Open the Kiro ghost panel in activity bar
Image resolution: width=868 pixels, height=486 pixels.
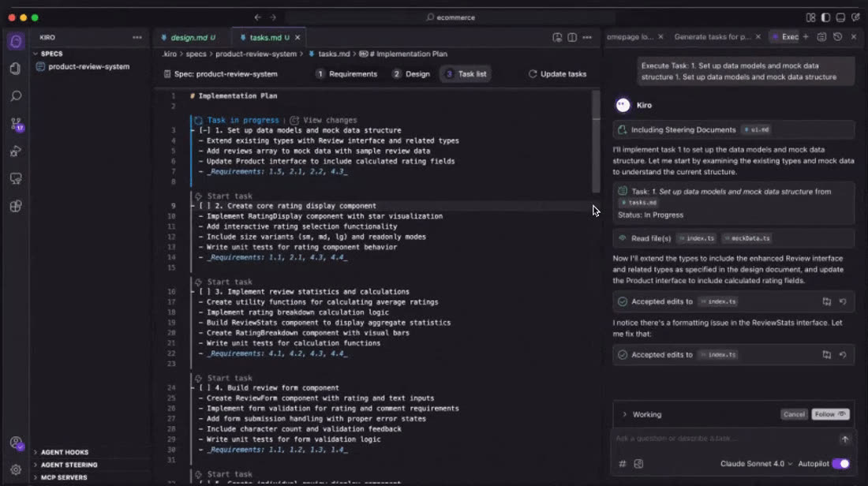[x=16, y=42]
